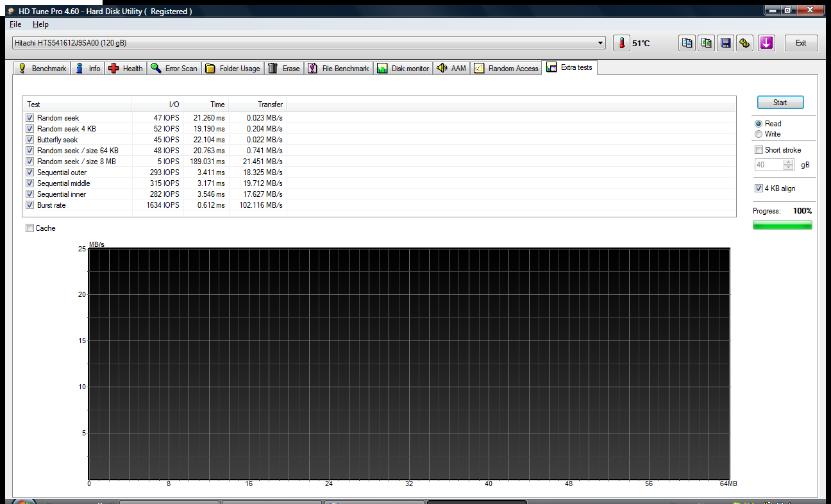Toggle the Butterfly seek checkbox
Screen dimensions: 831x504
(29, 140)
